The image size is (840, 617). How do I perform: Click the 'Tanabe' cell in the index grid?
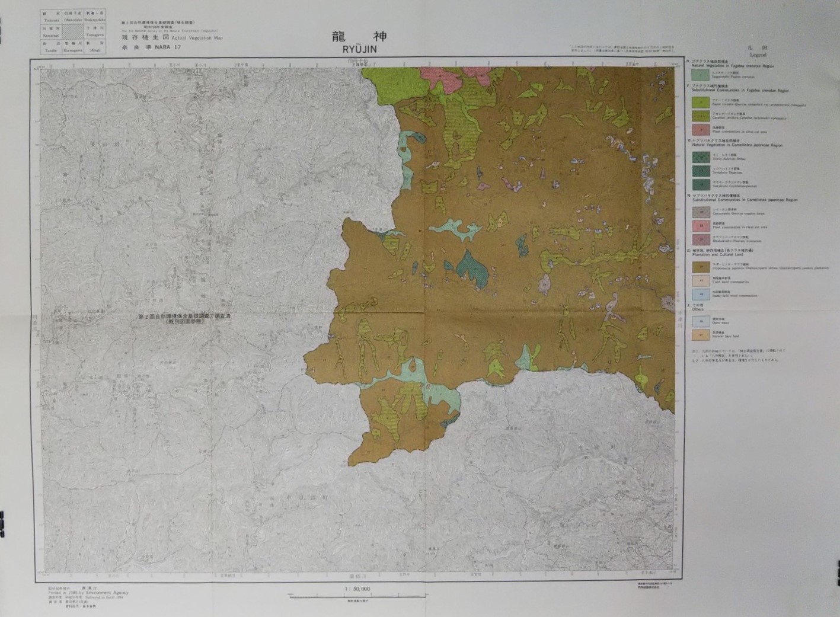52,47
